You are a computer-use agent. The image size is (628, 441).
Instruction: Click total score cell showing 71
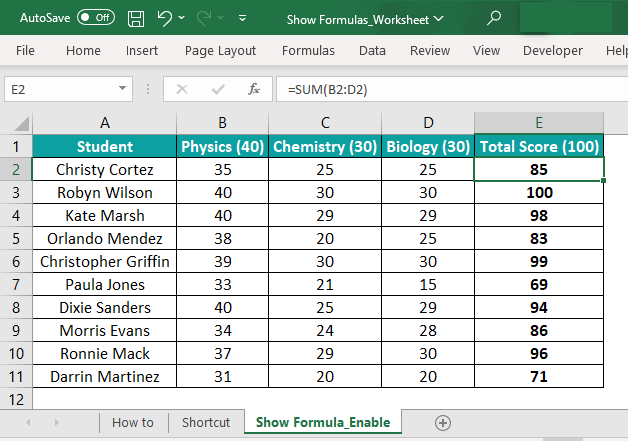click(539, 377)
